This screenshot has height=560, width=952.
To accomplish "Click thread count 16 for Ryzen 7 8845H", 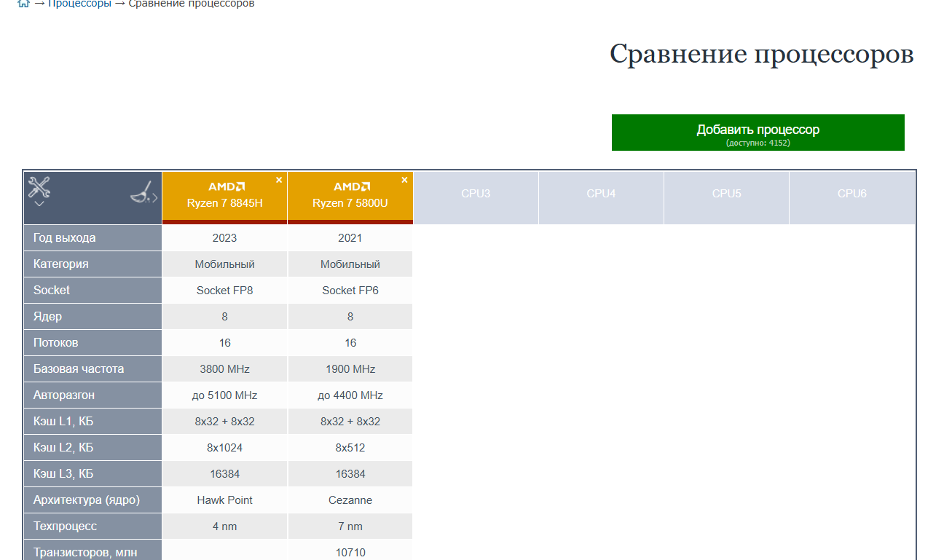I will [225, 343].
